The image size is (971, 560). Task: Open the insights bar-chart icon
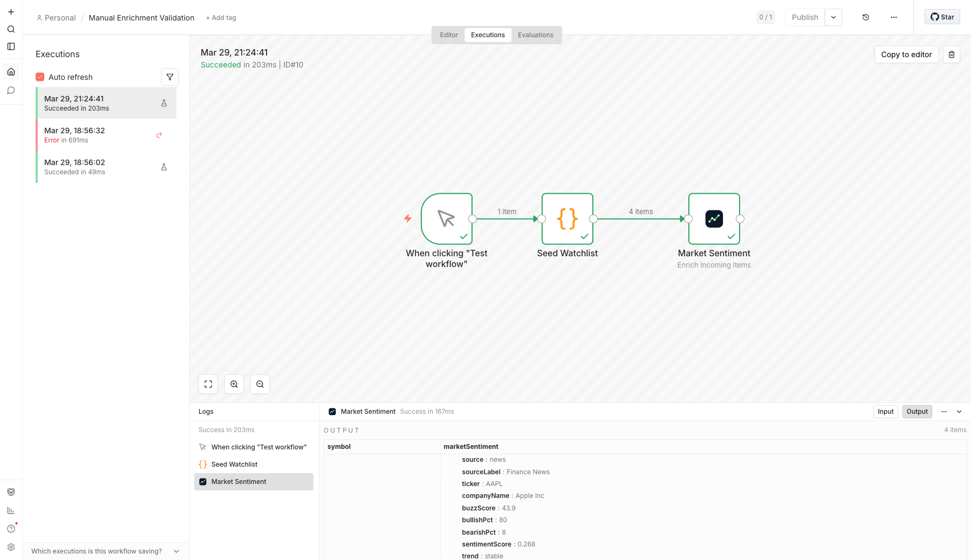pos(11,510)
